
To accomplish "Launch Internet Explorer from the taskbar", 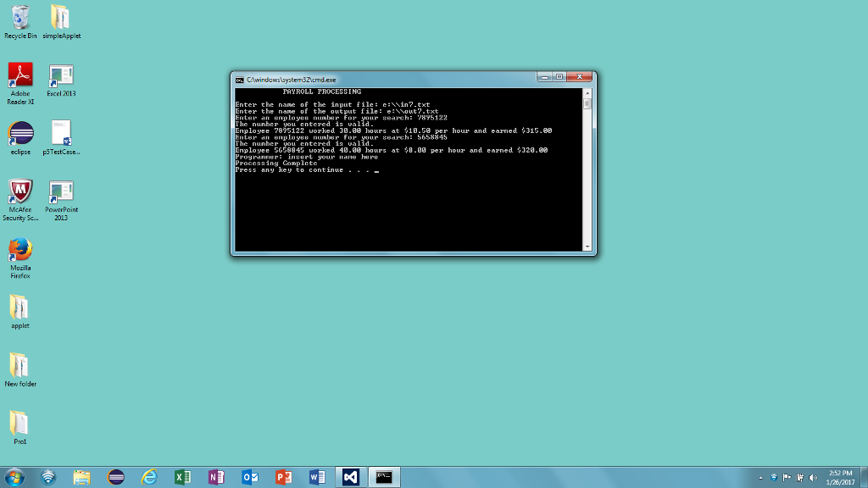I will (149, 477).
